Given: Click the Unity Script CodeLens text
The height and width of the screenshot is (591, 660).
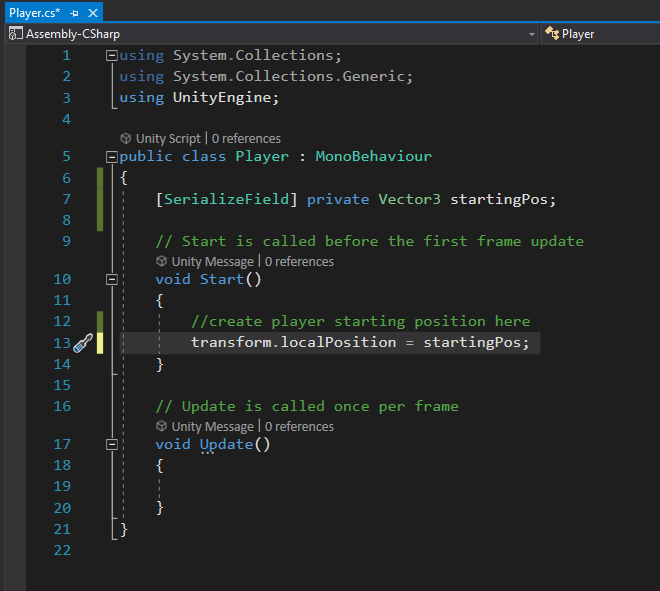Looking at the screenshot, I should coord(168,138).
